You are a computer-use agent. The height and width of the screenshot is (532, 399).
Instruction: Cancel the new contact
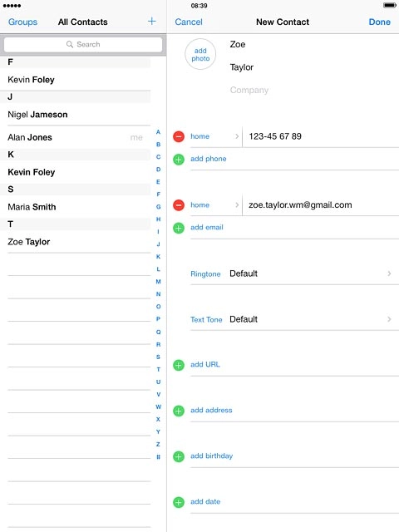[x=189, y=22]
